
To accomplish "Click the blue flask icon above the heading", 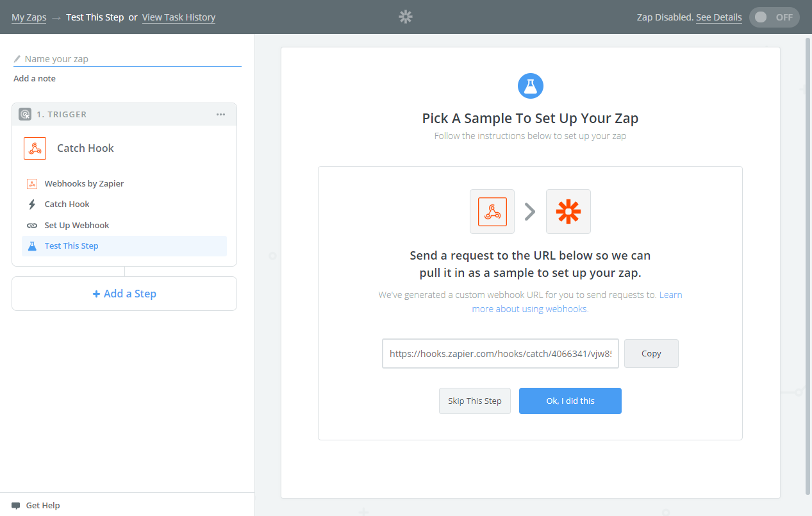I will [x=530, y=85].
